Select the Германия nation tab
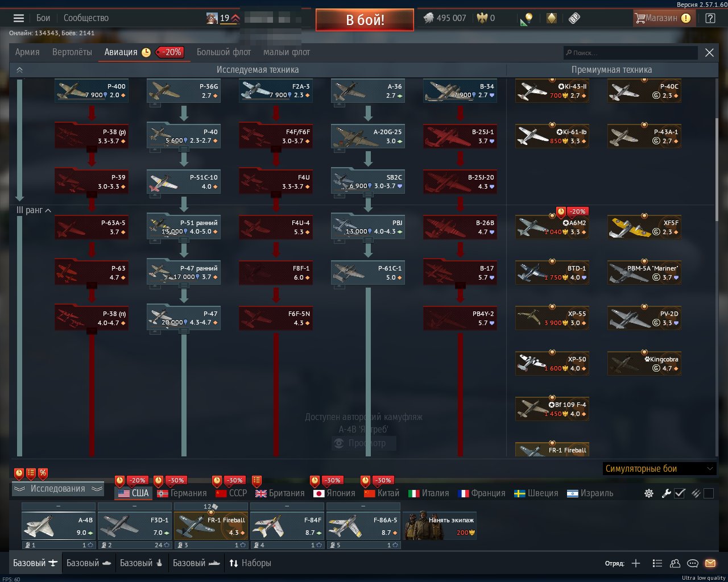The height and width of the screenshot is (582, 728). (182, 493)
